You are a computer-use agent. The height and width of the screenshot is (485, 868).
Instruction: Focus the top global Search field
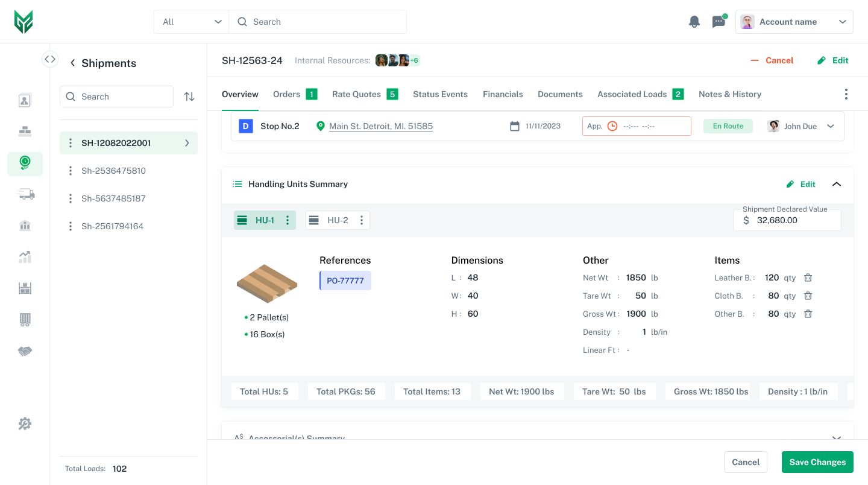[x=318, y=22]
